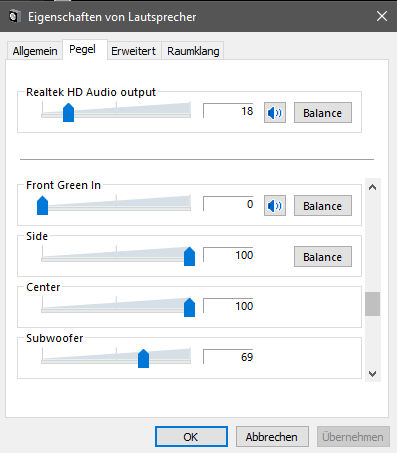
Task: Open the Raumklang tab
Action: [193, 51]
